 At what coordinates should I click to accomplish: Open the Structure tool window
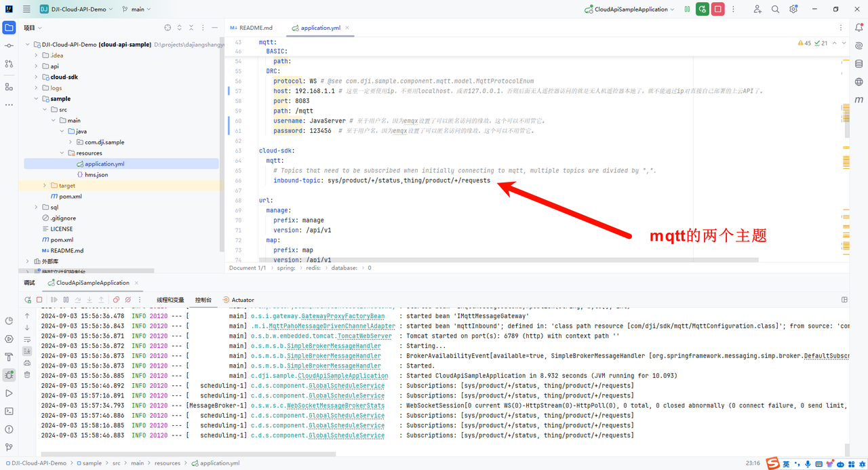pyautogui.click(x=9, y=87)
